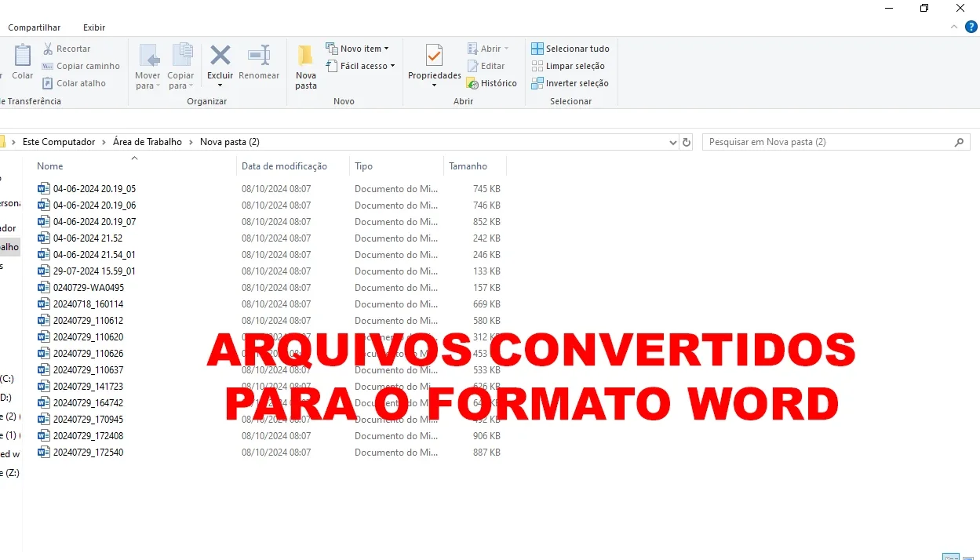Click the Word icon of 20240729_172540
Viewport: 980px width, 560px height.
44,453
